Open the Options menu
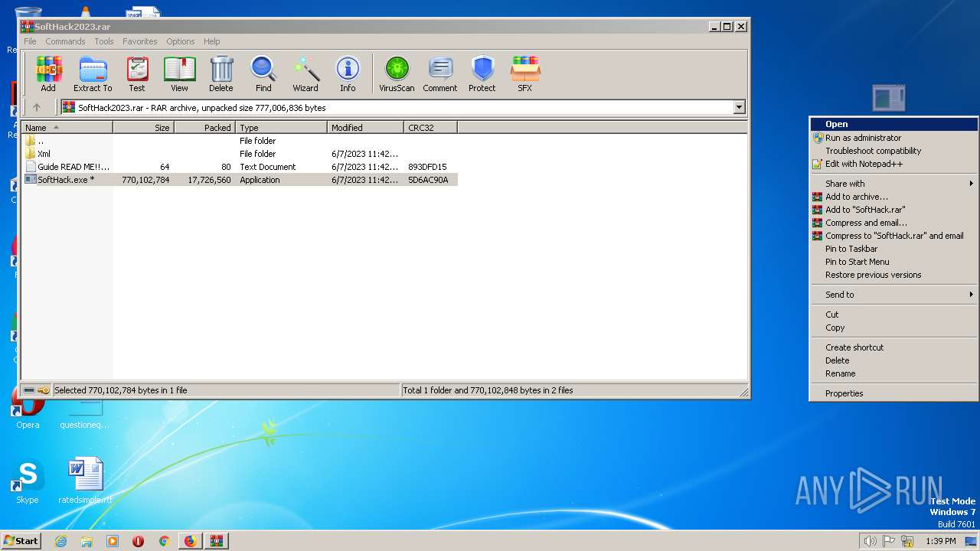Screen dimensions: 980x551 coord(181,41)
